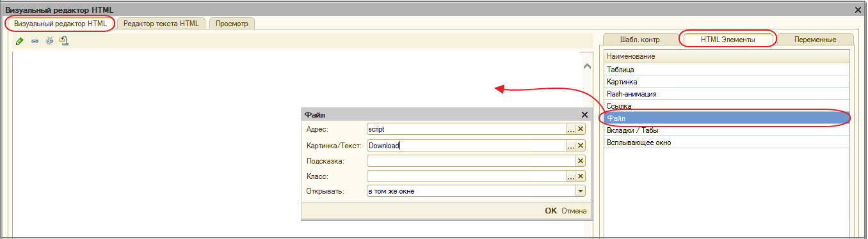Select the Вкладки / Табы row

727,130
